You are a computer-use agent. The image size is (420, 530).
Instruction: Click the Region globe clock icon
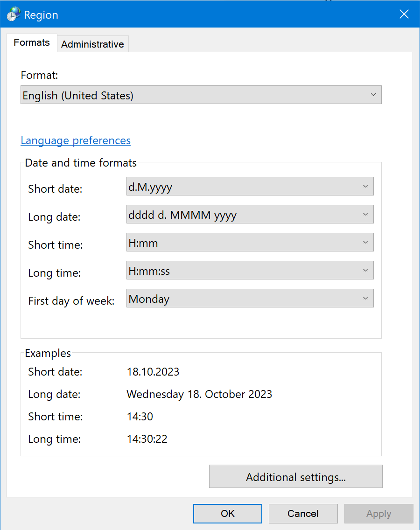tap(14, 14)
